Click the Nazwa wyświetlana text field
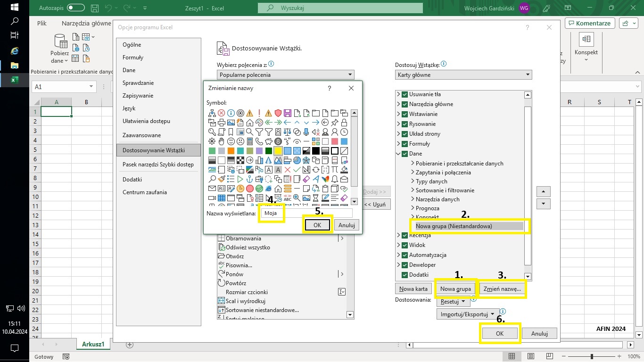Screen dimensions: 644x362 point(307,213)
